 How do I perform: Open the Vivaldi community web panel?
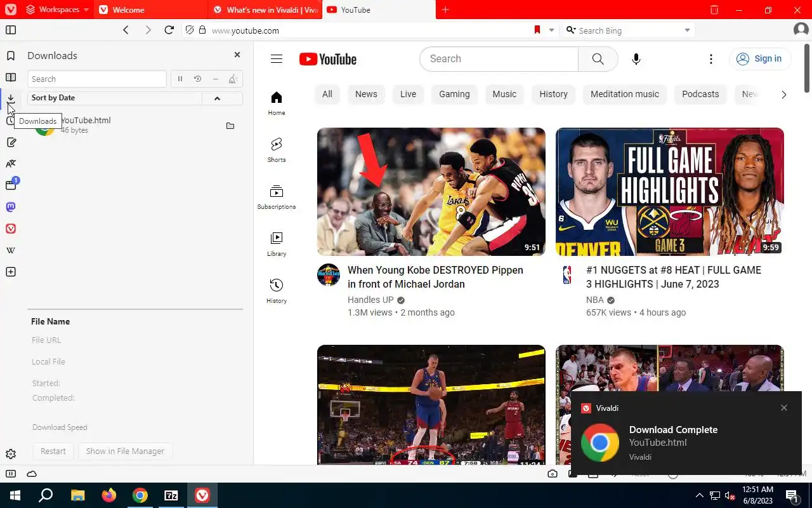coord(11,229)
